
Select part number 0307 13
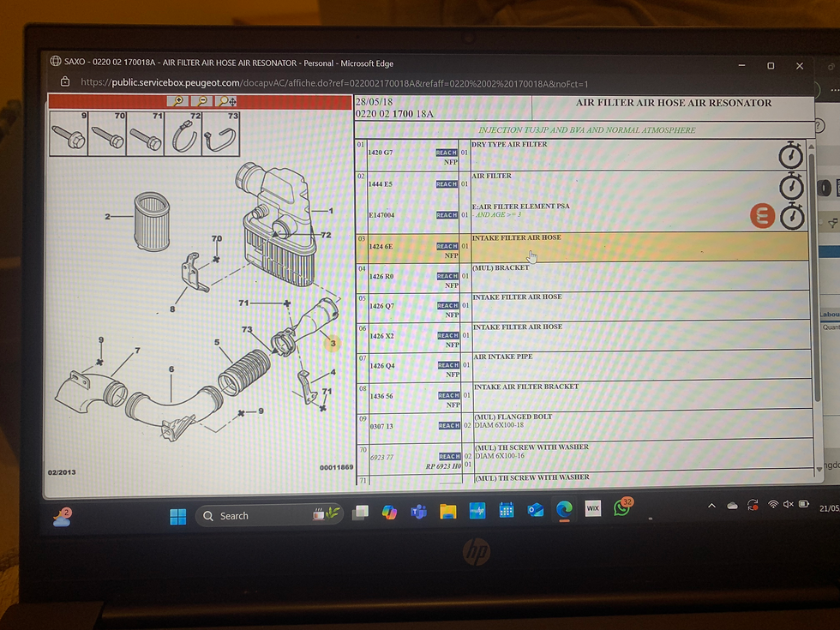[381, 427]
